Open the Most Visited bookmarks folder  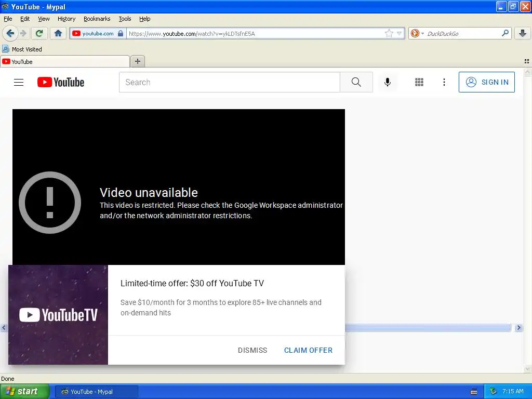(x=22, y=49)
